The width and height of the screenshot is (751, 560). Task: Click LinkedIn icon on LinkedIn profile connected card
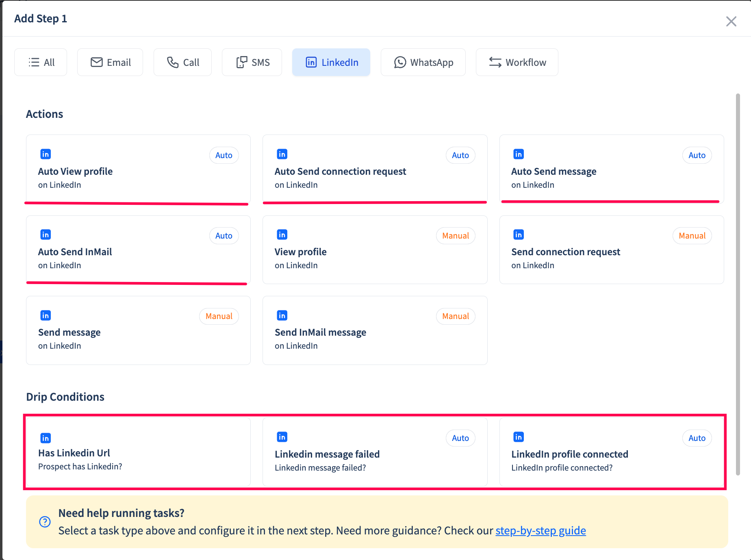click(519, 437)
